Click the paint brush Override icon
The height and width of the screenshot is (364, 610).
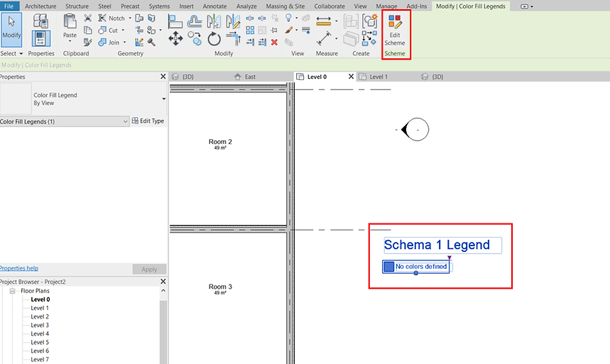pos(288,30)
